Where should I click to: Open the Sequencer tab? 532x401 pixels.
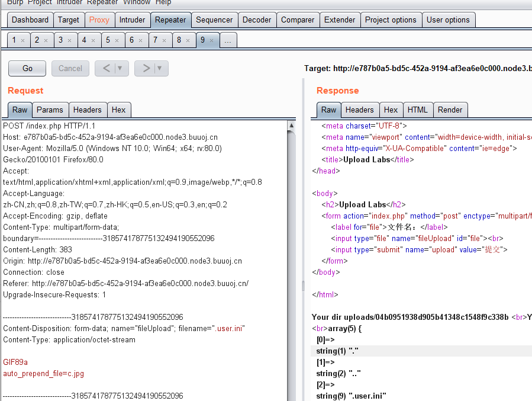214,20
